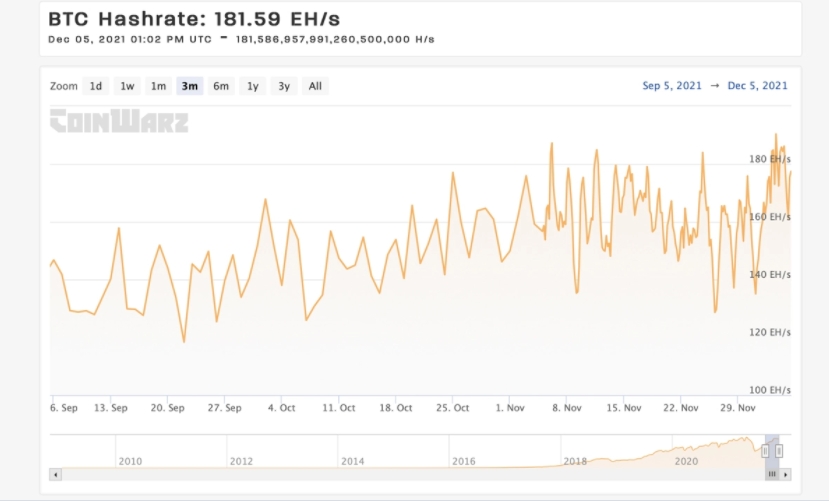This screenshot has height=501, width=829.
Task: Click the 29. Nov date label
Action: [738, 408]
